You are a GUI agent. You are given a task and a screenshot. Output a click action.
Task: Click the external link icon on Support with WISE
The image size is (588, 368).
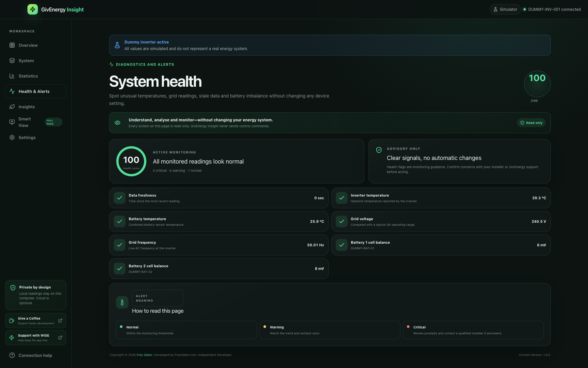60,338
